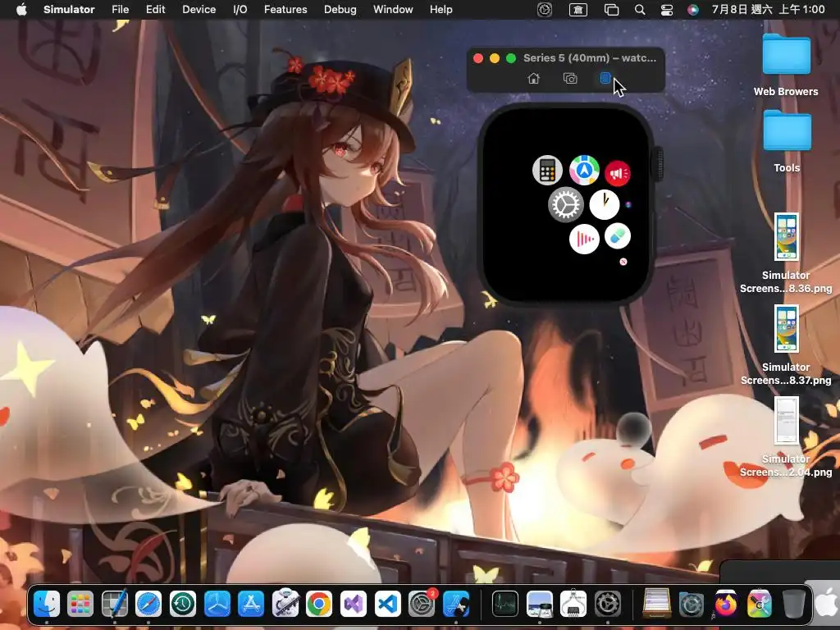Select Simulator Screens...2.04.png file on desktop
The height and width of the screenshot is (630, 840).
click(786, 436)
